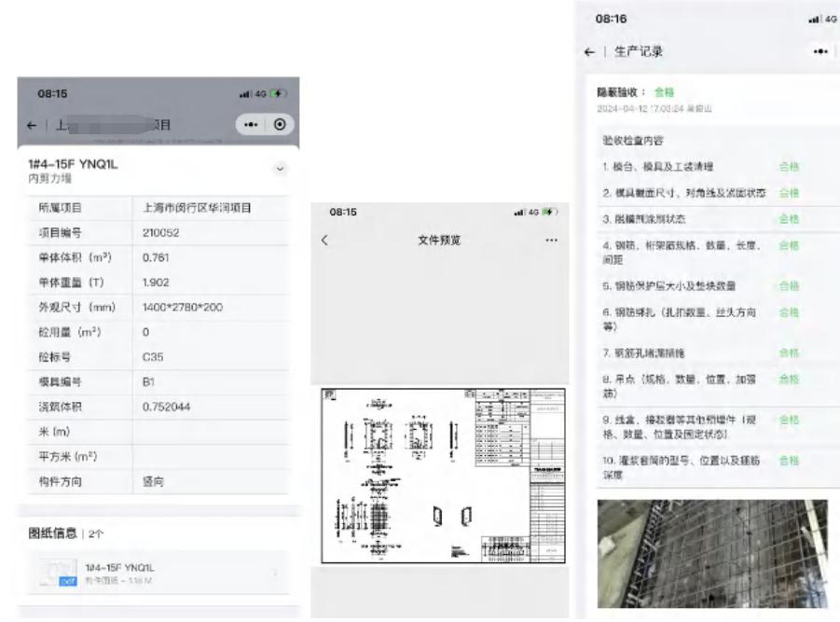
Task: Tap the PDF file icon for 1#4-15F YNQ1L drawing
Action: pos(57,574)
